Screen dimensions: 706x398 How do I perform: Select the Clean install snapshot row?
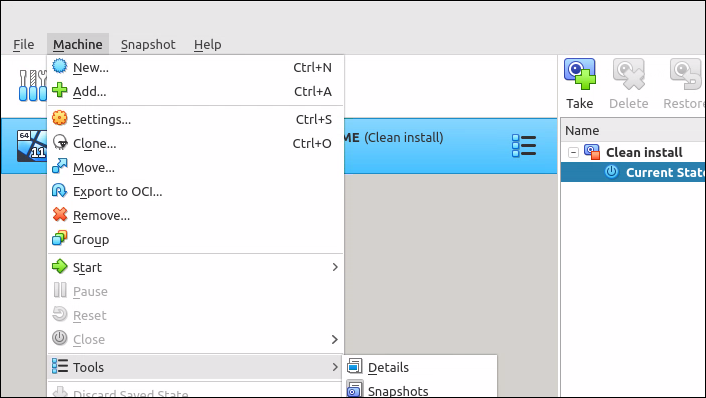pos(633,152)
